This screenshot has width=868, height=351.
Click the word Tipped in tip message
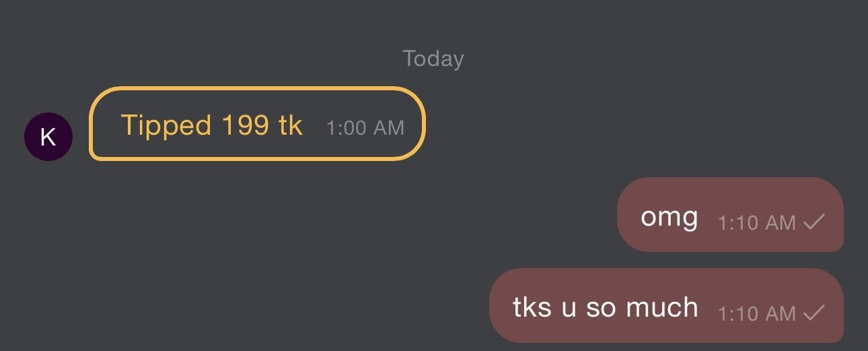[x=165, y=125]
